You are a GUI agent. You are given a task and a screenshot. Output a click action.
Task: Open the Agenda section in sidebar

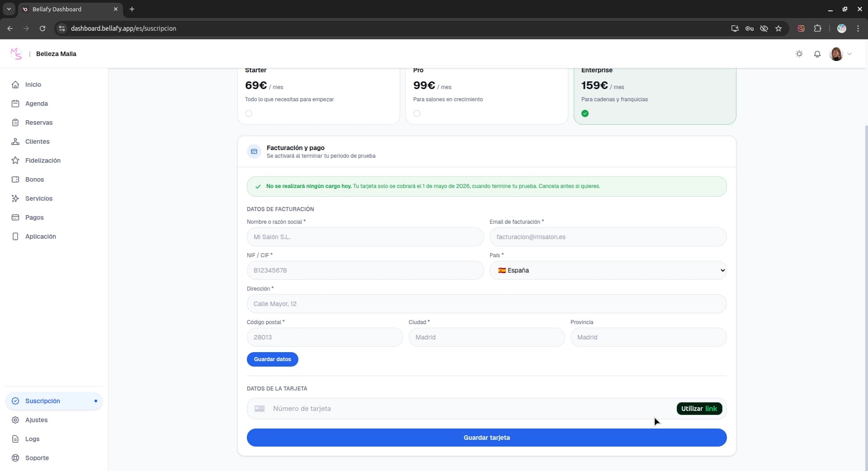pos(37,104)
